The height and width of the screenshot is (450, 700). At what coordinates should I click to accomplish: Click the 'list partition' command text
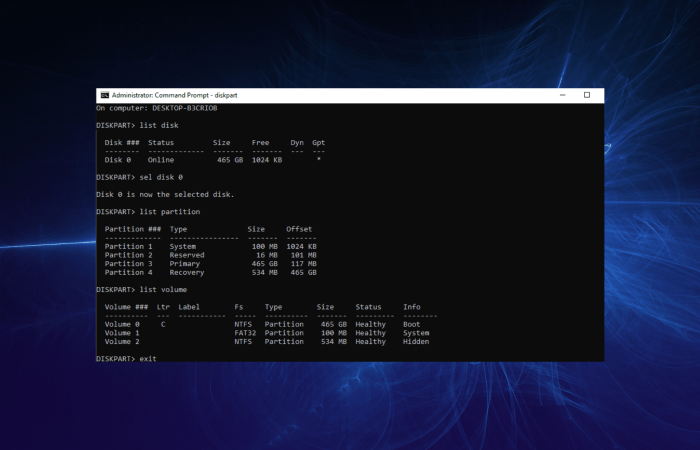pos(170,212)
